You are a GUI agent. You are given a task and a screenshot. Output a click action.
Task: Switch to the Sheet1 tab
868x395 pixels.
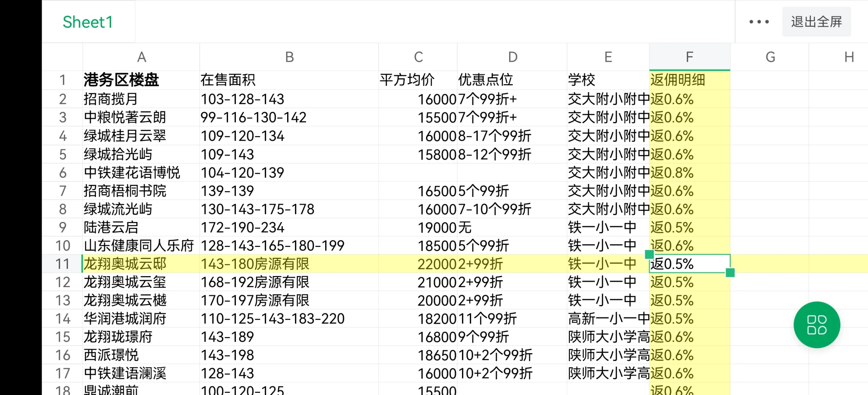(x=88, y=22)
